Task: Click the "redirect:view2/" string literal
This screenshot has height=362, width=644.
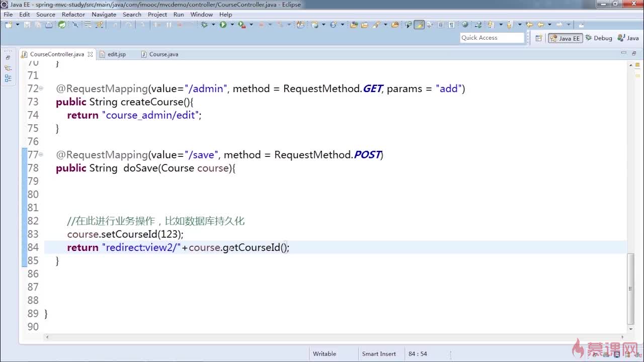Action: point(141,247)
